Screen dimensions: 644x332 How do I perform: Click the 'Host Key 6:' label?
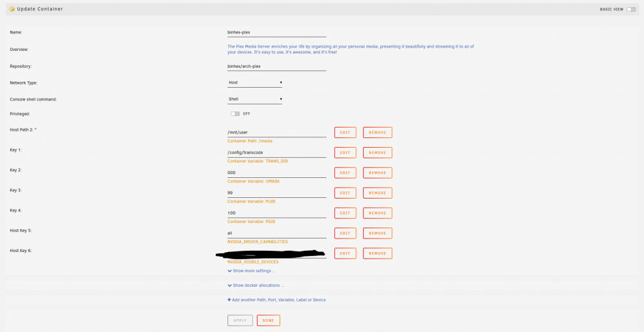21,251
